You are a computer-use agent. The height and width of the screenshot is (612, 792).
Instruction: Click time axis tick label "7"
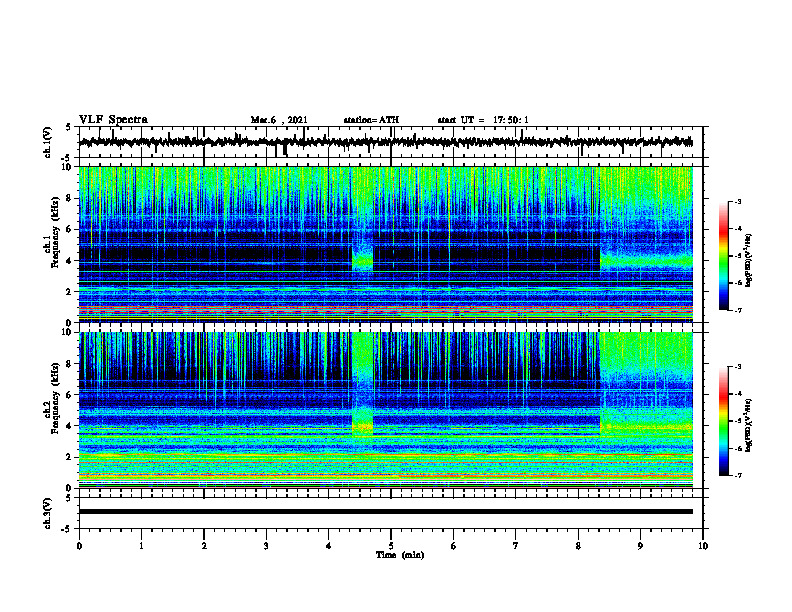pos(516,546)
